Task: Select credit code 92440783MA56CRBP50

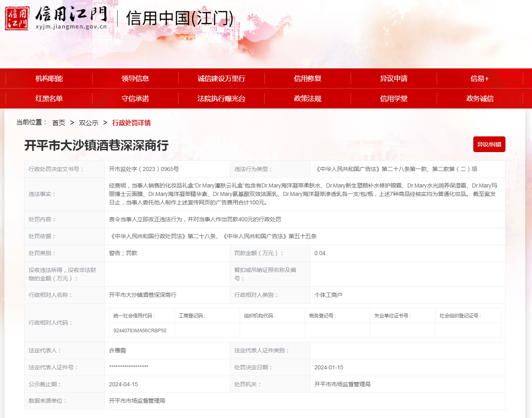Action: click(x=140, y=330)
